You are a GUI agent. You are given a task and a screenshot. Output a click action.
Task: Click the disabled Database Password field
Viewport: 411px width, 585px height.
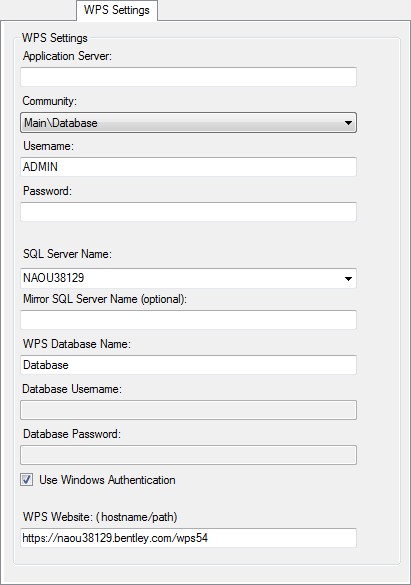[188, 455]
